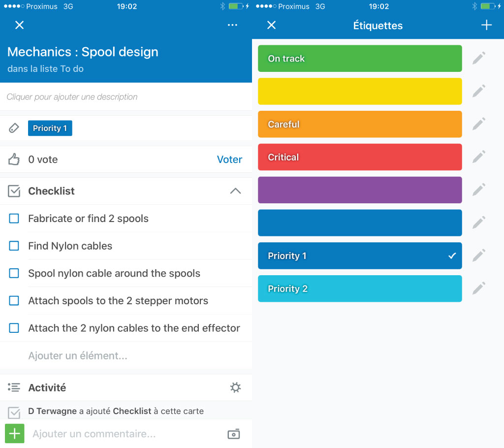
Task: Tap the plus icon to add a label
Action: point(486,25)
